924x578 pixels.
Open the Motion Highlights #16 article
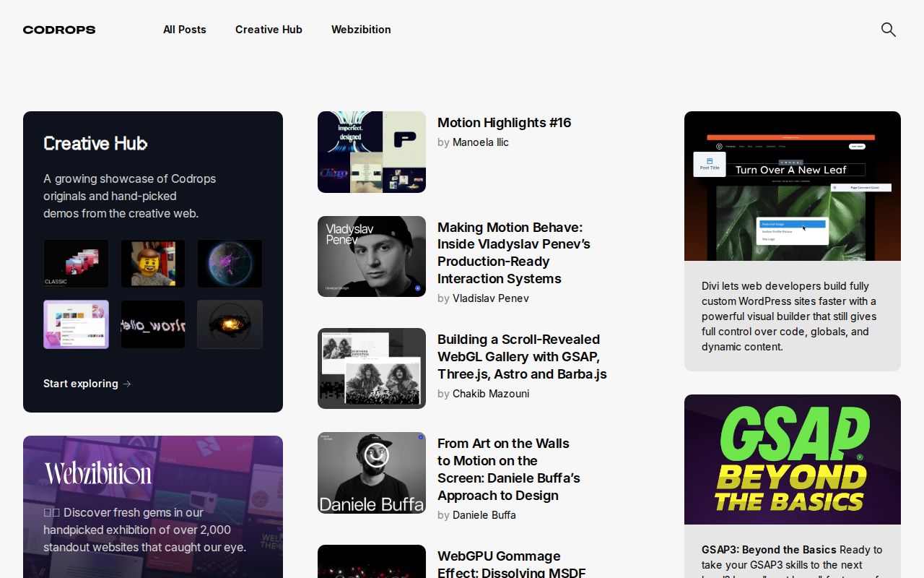pos(504,123)
